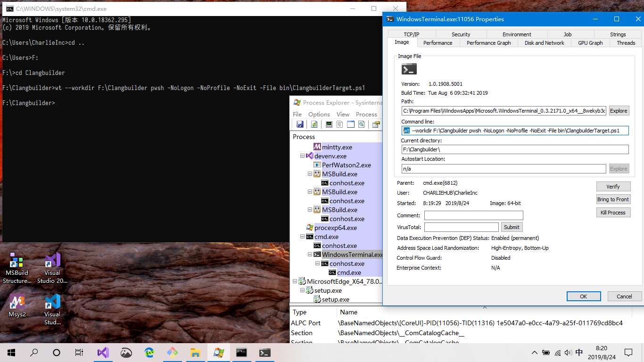
Task: Click into the VirusTotal input field
Action: point(462,227)
